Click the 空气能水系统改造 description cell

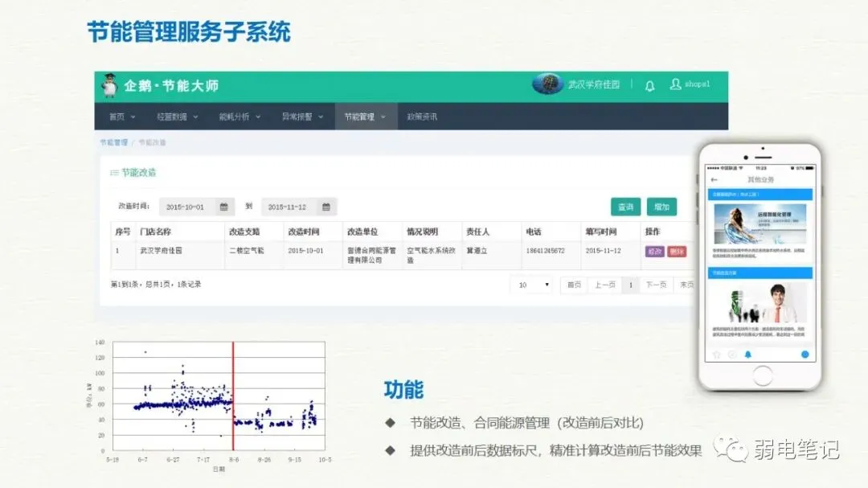(x=432, y=256)
